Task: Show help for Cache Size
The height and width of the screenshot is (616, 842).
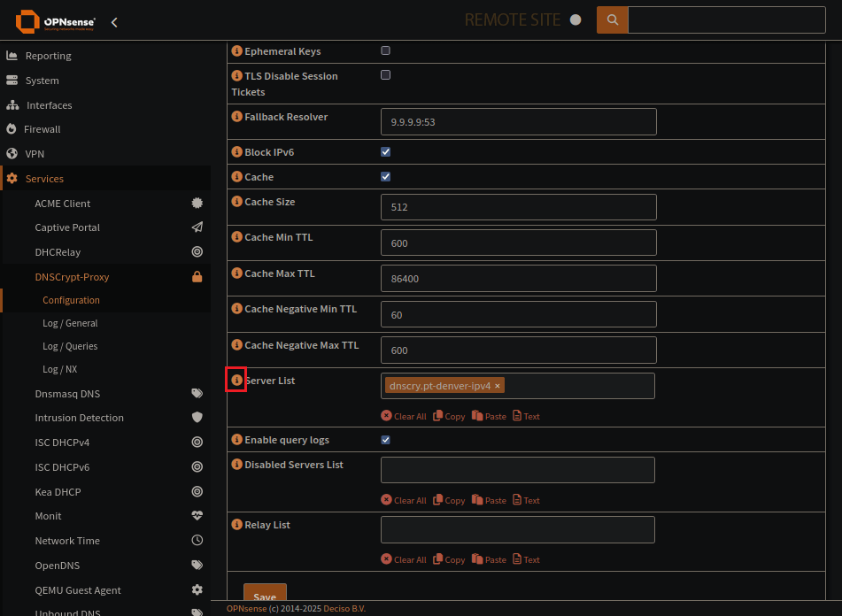Action: tap(236, 201)
